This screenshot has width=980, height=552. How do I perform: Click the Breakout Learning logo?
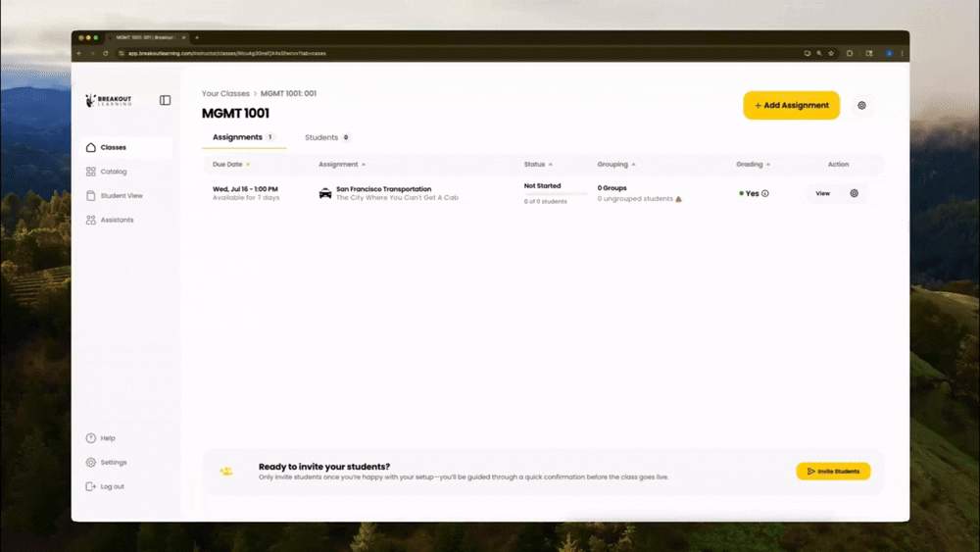click(109, 100)
